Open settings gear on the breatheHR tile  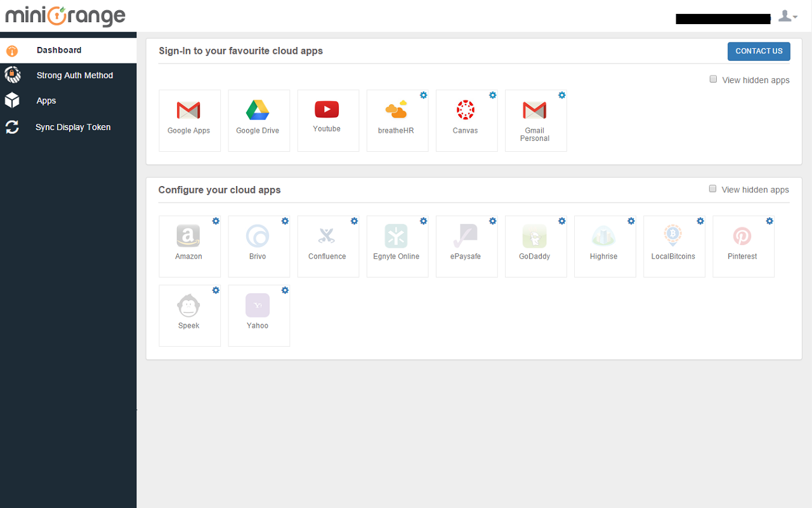coord(423,95)
